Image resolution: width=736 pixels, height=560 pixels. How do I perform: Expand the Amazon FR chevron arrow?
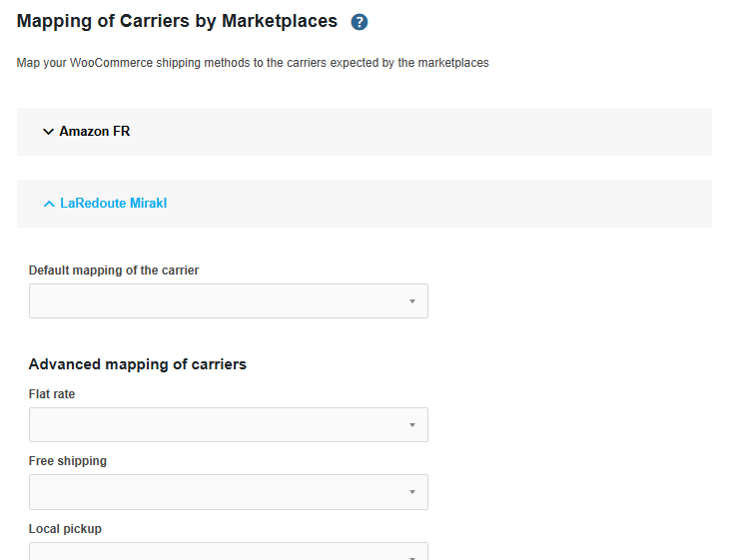[48, 132]
